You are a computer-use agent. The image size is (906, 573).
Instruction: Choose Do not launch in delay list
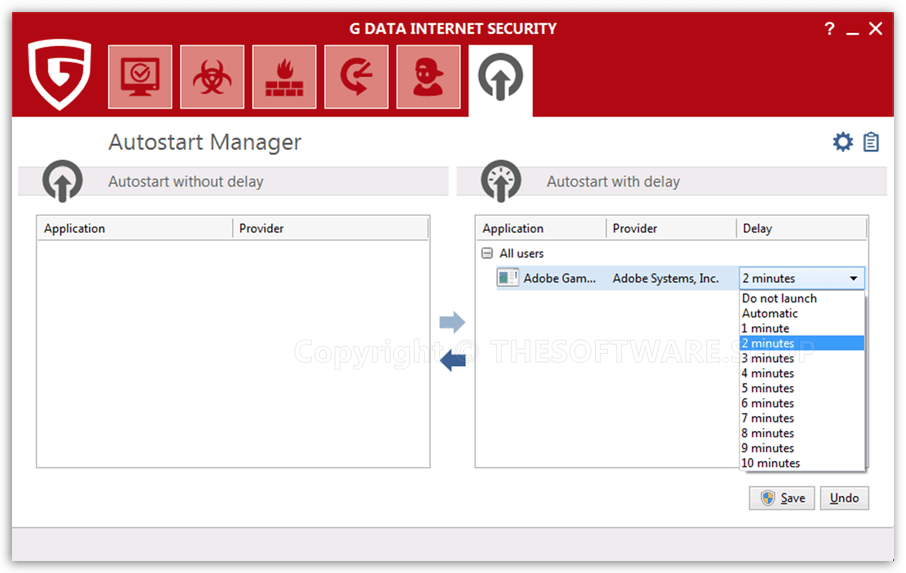[802, 298]
